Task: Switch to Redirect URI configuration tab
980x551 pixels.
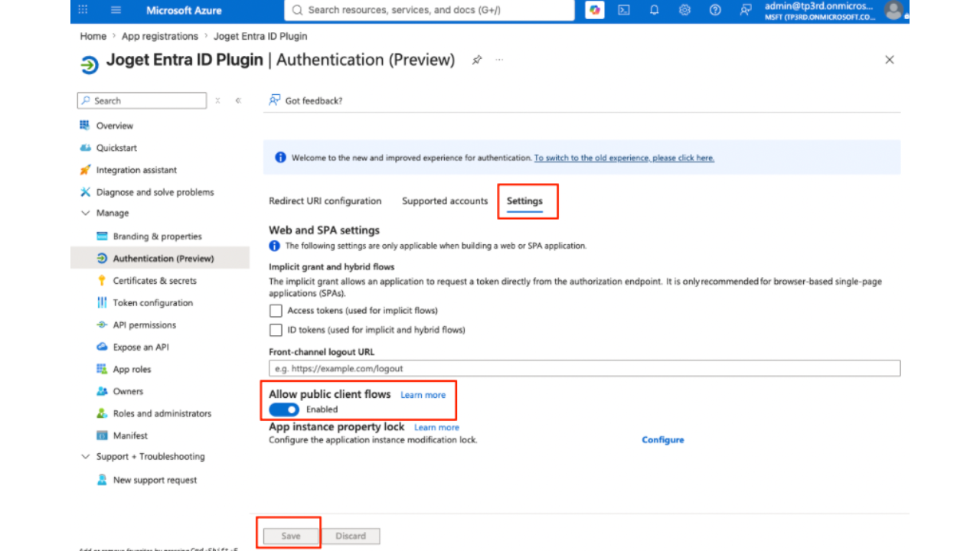Action: (325, 201)
